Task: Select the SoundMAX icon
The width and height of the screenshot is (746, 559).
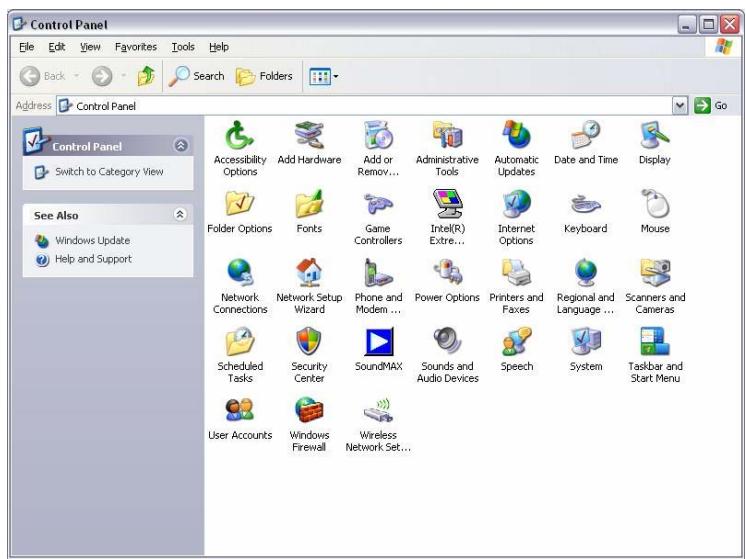Action: click(378, 350)
